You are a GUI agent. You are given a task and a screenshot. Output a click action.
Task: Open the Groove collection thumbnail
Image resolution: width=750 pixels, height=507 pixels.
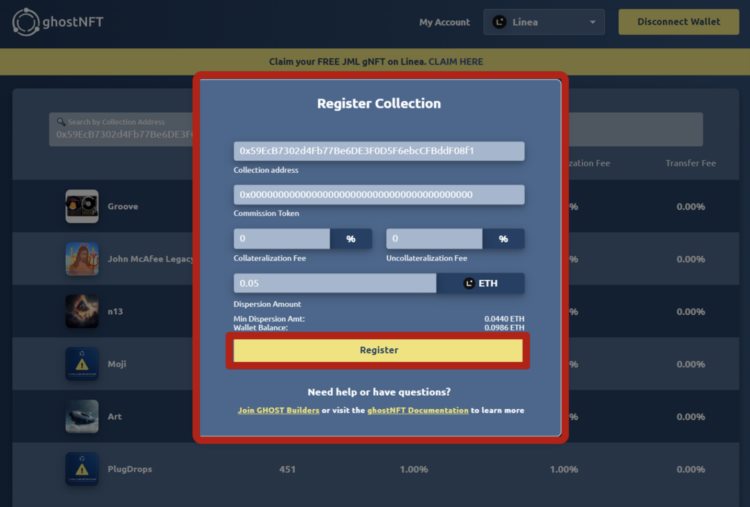(82, 206)
